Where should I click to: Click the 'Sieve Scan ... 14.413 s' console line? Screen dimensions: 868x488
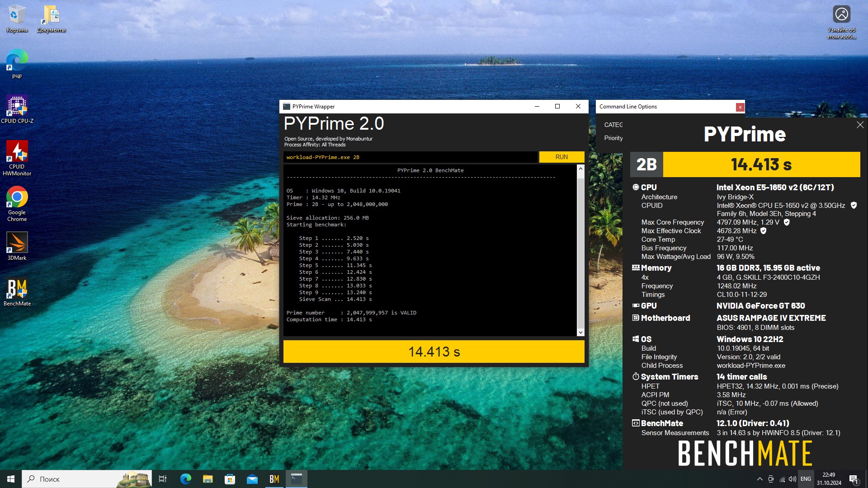(335, 299)
